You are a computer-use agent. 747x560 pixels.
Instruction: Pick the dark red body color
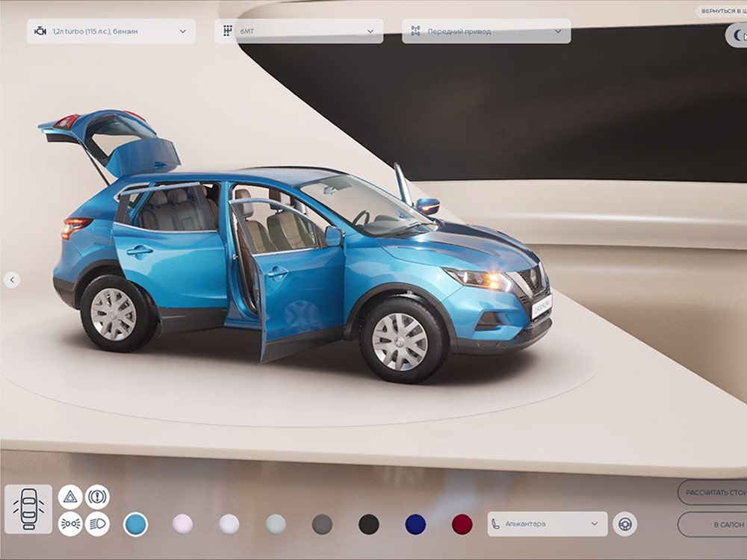coord(462,524)
